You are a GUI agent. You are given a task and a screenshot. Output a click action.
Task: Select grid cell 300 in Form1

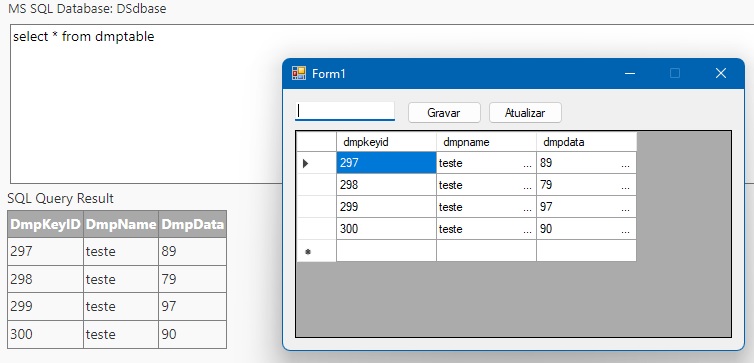tap(386, 229)
